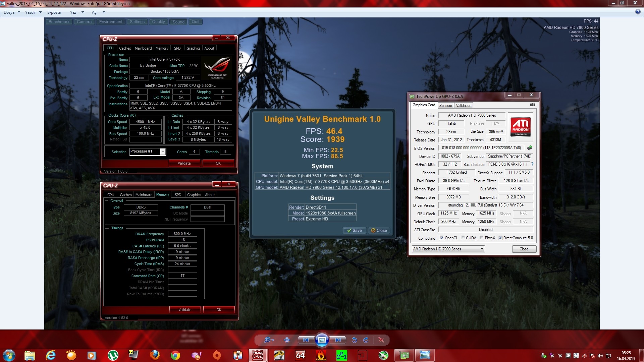
Task: Click the ATI Radeon logo in GPU-Z
Action: coord(520,127)
